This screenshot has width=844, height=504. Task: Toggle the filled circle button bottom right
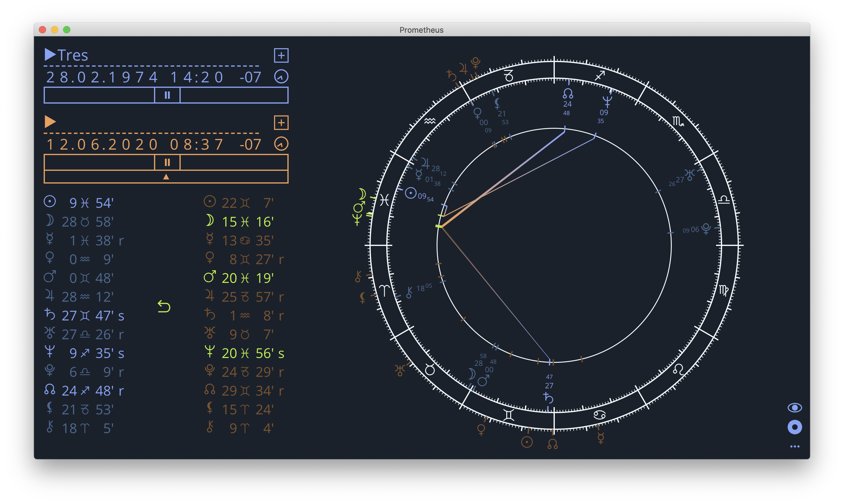[794, 427]
